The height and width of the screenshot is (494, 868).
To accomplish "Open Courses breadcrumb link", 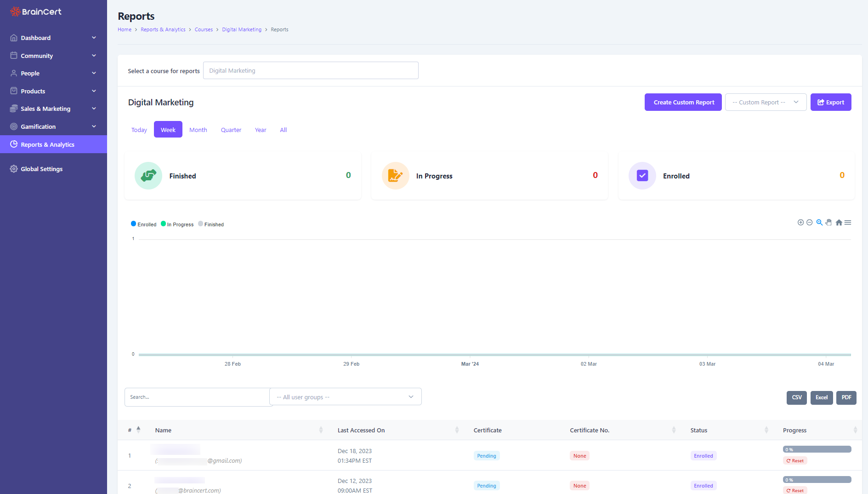I will [x=204, y=29].
